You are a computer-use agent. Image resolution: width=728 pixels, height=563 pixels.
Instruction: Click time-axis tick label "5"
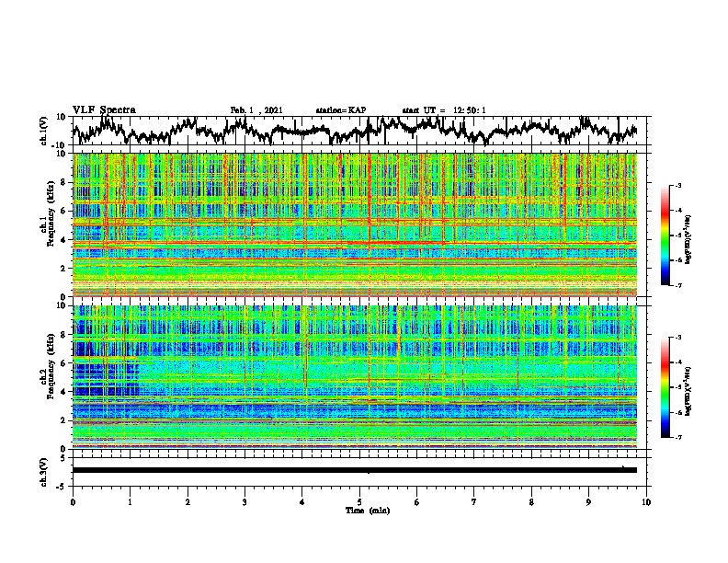[x=359, y=502]
